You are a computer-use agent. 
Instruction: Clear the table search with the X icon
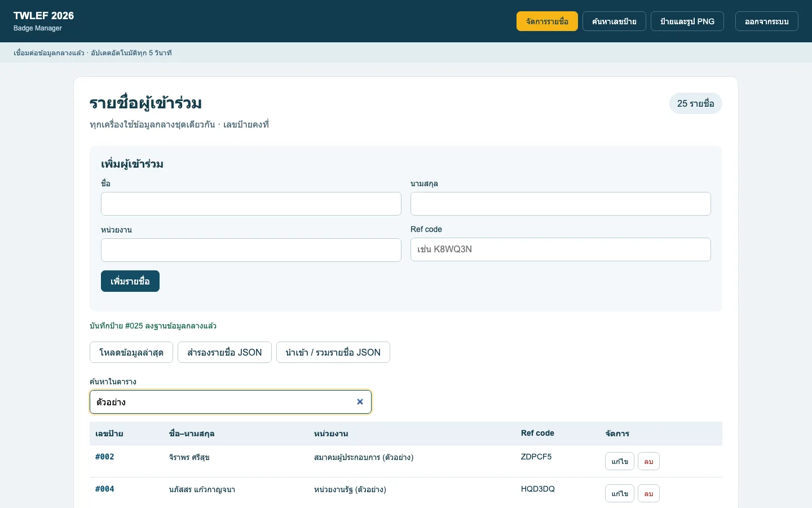pyautogui.click(x=360, y=402)
